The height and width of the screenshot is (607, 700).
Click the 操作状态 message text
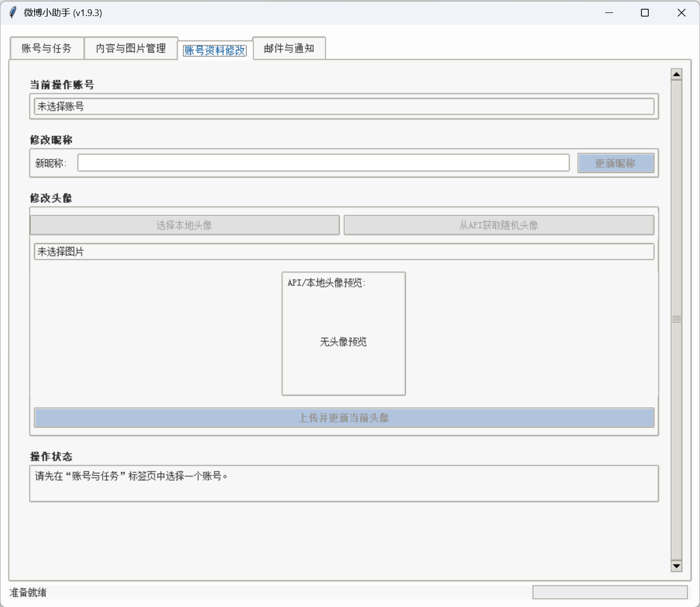(132, 476)
